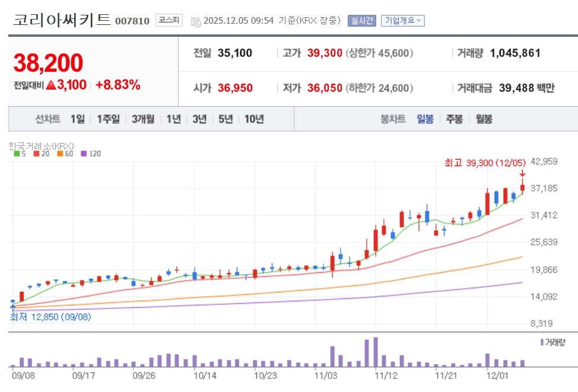
Task: Click the 코리아써키트 stock name title
Action: tap(62, 20)
